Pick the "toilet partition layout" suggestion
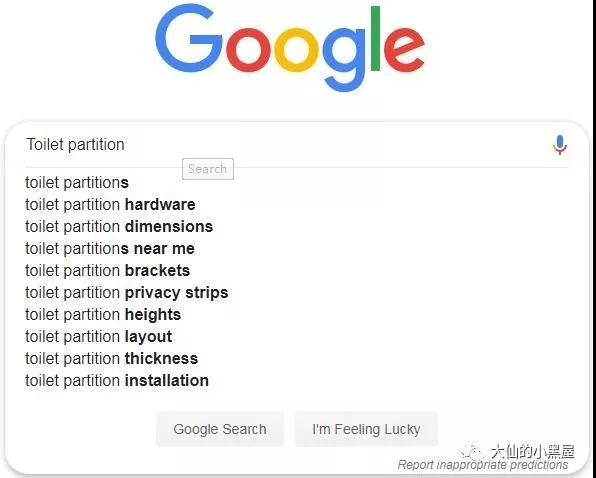This screenshot has width=596, height=478. click(98, 337)
